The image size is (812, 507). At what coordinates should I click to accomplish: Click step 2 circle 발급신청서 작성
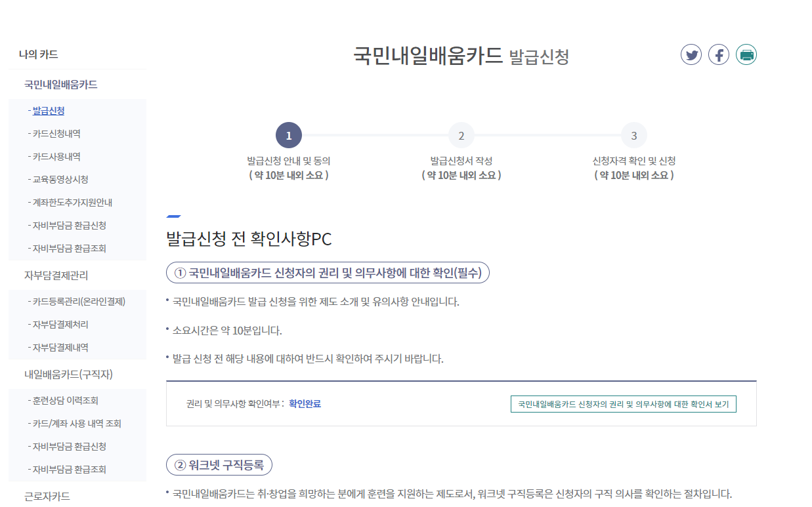coord(461,136)
